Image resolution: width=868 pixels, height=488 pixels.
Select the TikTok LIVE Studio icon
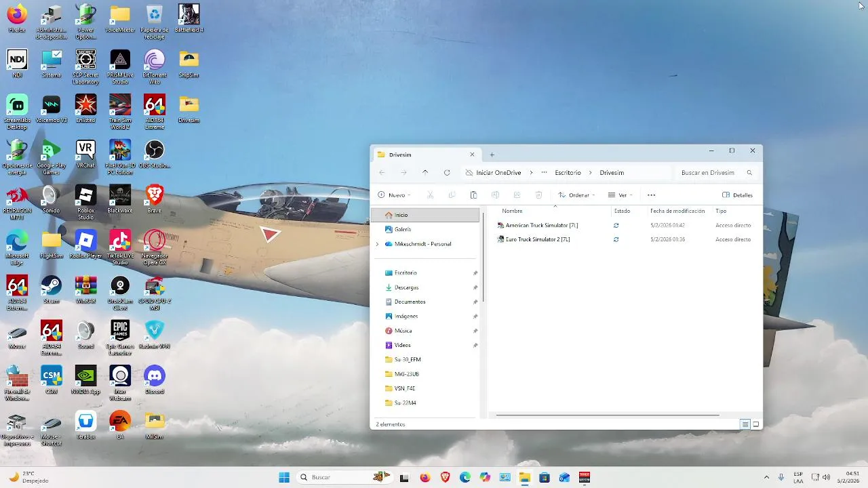(120, 247)
